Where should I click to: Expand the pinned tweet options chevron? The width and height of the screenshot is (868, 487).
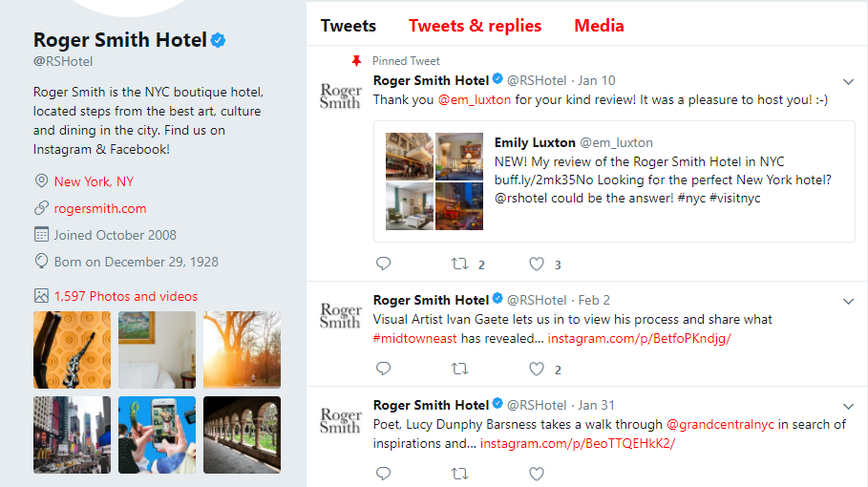pos(848,81)
